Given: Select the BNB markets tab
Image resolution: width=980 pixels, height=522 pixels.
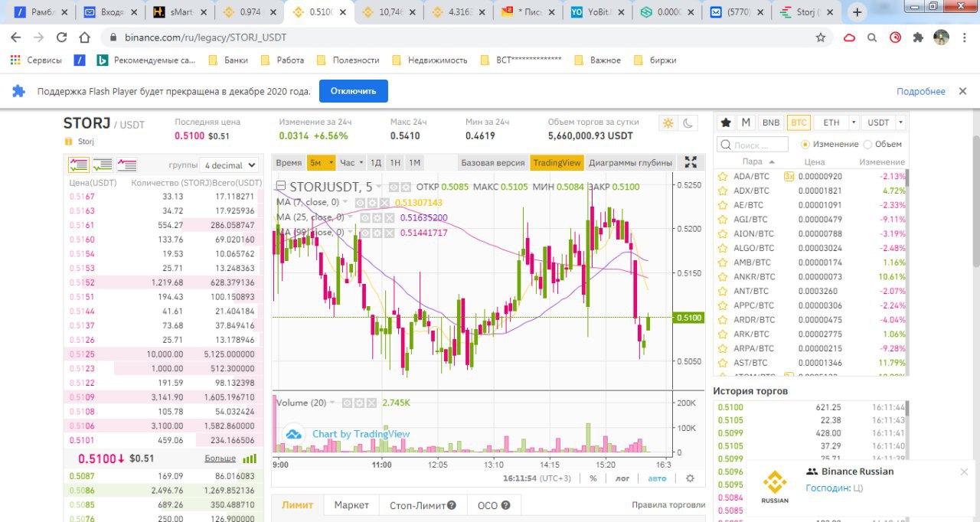Looking at the screenshot, I should [771, 122].
